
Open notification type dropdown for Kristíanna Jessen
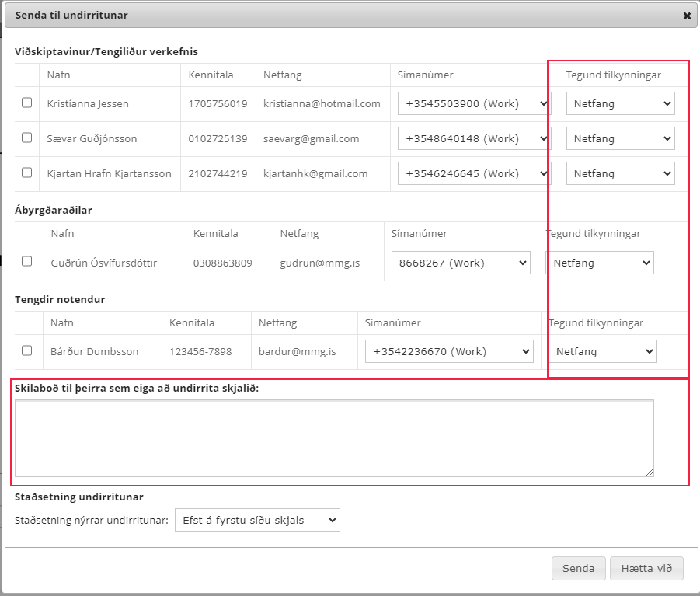620,103
